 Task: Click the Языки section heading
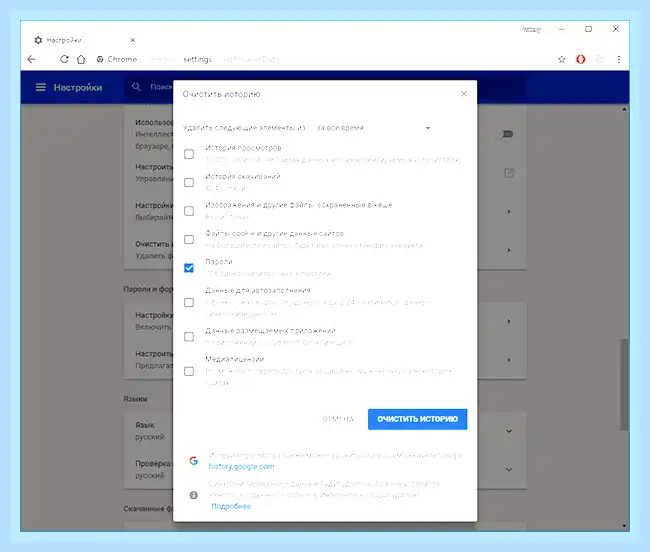[135, 399]
